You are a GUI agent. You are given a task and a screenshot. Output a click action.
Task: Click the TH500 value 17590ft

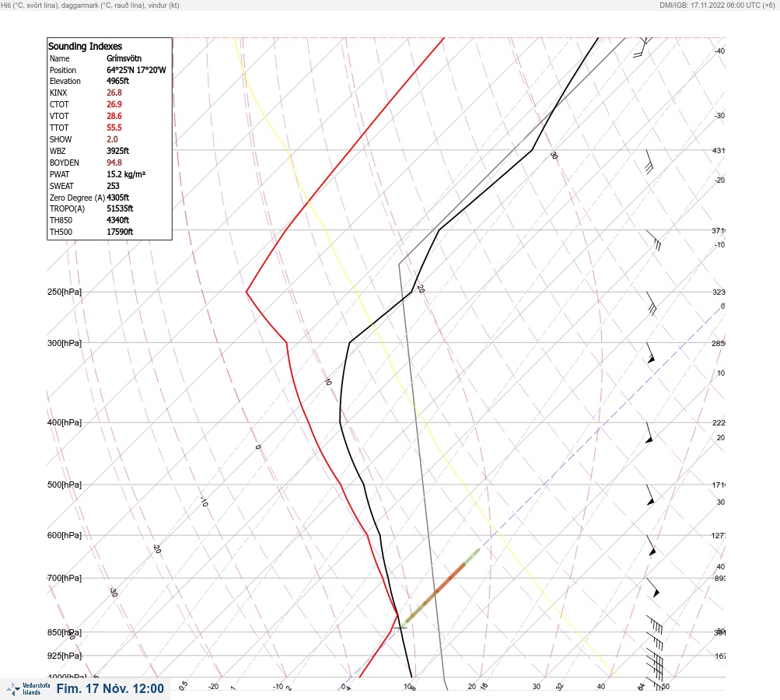click(x=120, y=232)
